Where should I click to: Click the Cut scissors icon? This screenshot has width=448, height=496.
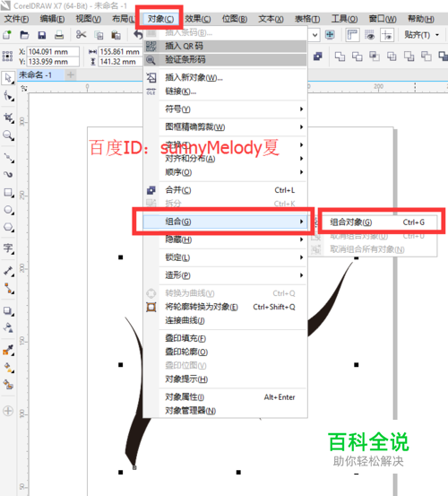tap(82, 35)
